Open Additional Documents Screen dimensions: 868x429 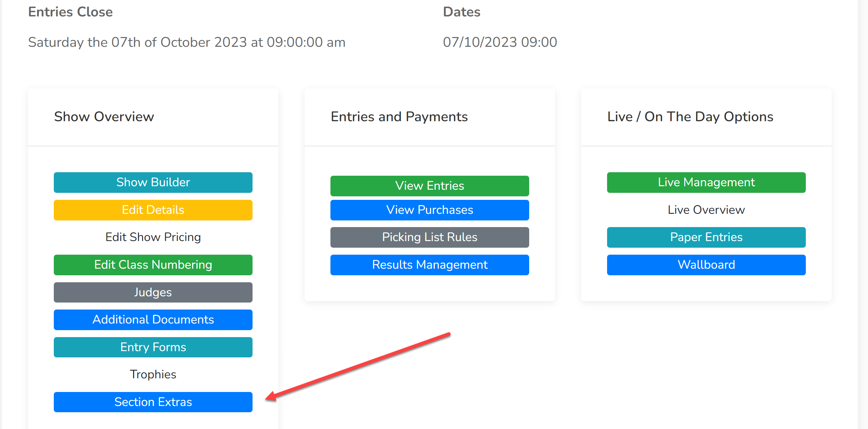pos(153,320)
